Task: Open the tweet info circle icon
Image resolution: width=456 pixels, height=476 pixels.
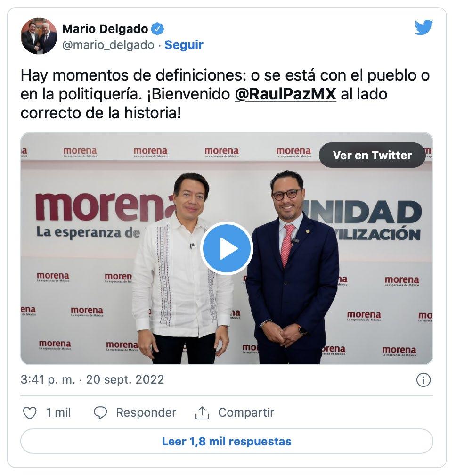Action: (423, 380)
